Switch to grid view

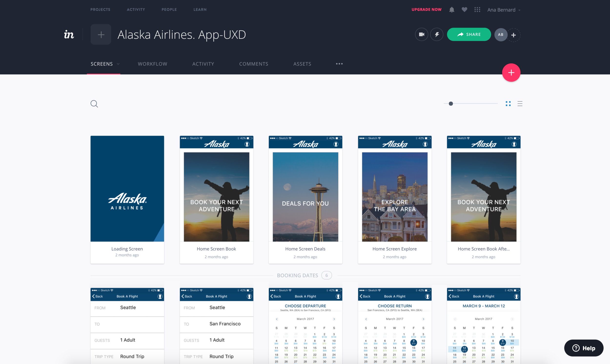(x=508, y=104)
